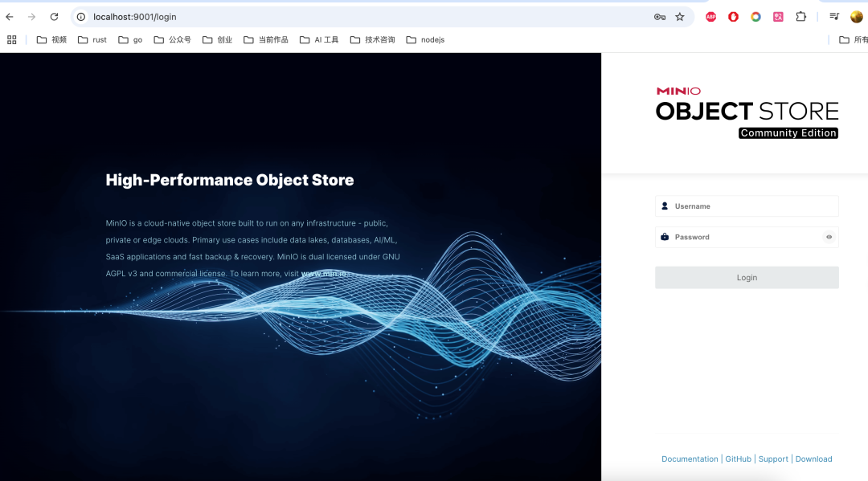Click the Username input field

pos(747,206)
